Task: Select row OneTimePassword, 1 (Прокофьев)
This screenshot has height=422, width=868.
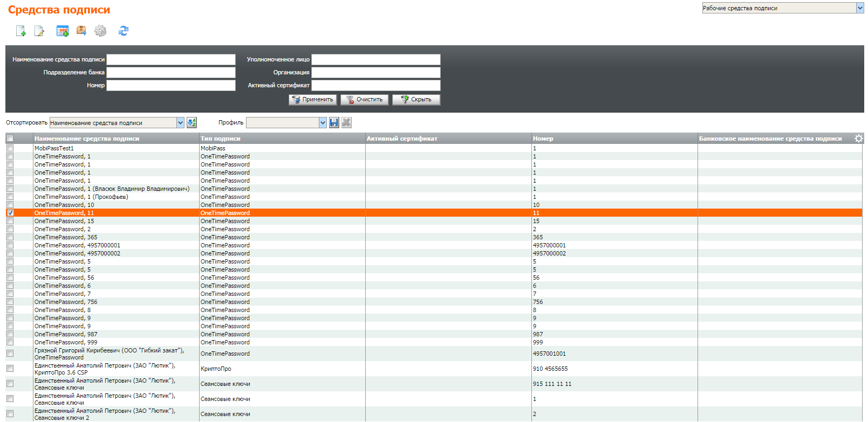Action: point(434,197)
